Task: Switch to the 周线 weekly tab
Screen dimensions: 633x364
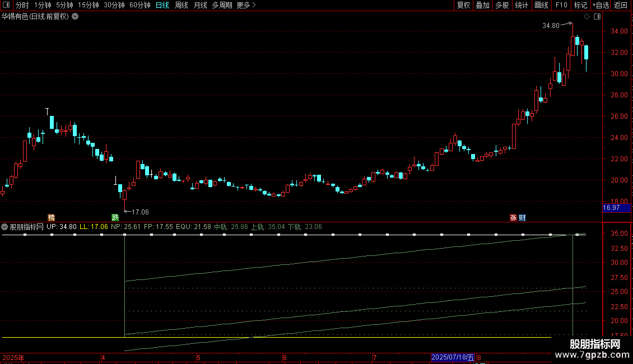Action: 181,5
